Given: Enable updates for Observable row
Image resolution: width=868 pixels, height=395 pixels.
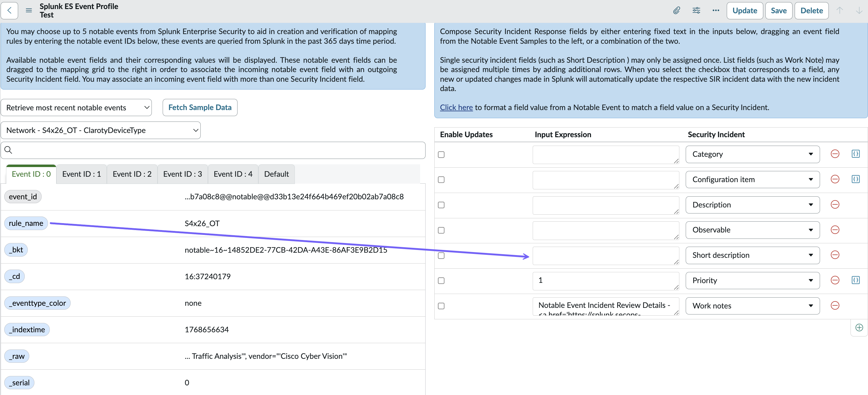Looking at the screenshot, I should point(441,230).
